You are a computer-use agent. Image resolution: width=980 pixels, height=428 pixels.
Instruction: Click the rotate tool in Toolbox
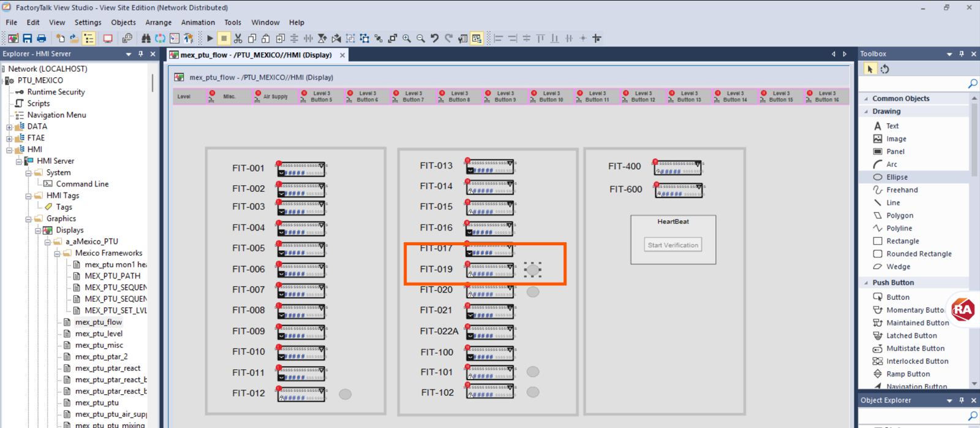pos(884,69)
